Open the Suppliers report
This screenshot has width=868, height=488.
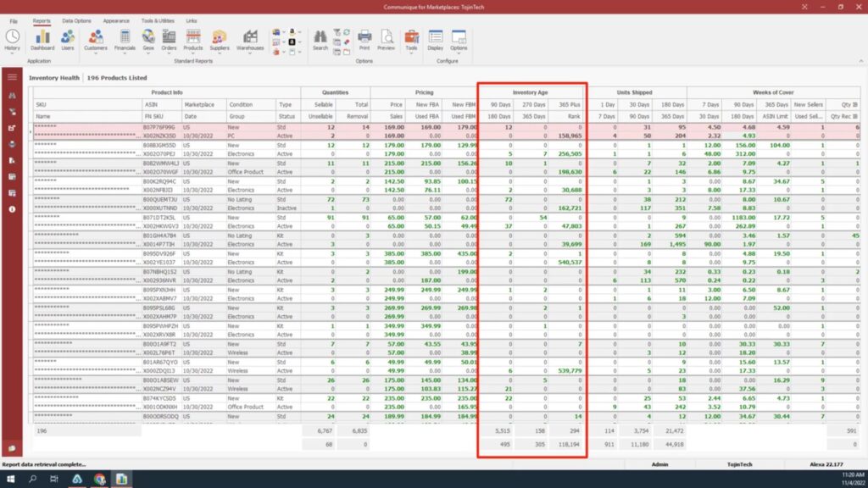(x=219, y=38)
